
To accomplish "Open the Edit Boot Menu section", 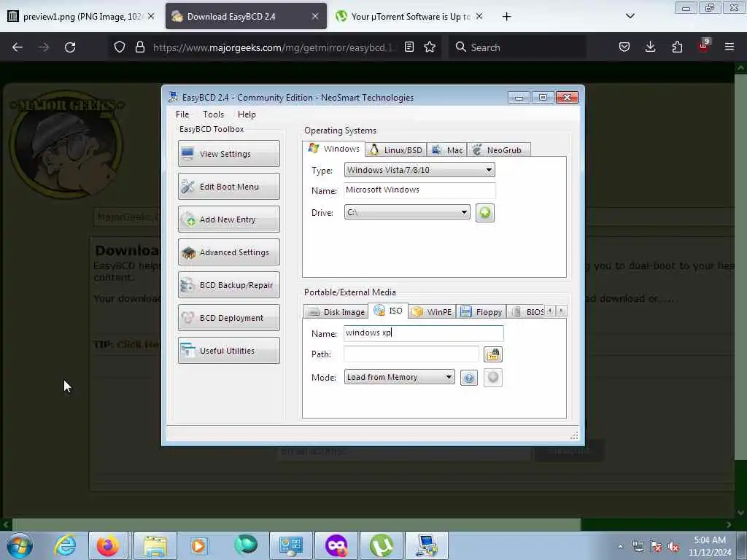I will [x=228, y=187].
